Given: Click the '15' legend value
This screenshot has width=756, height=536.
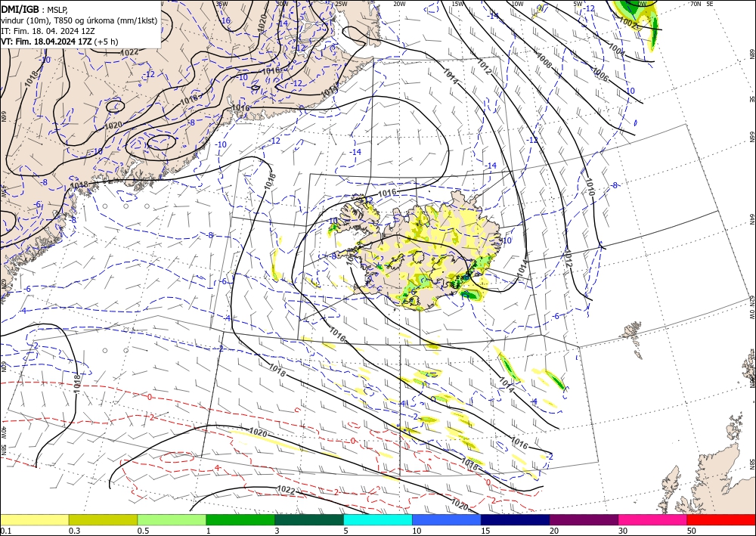Looking at the screenshot, I should click(x=485, y=531).
